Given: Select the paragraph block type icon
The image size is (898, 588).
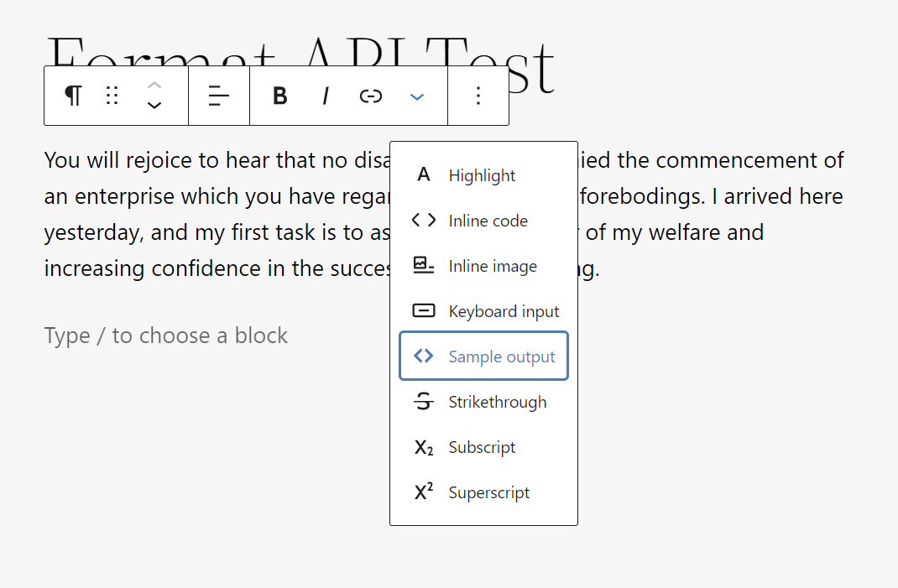Looking at the screenshot, I should pos(73,96).
